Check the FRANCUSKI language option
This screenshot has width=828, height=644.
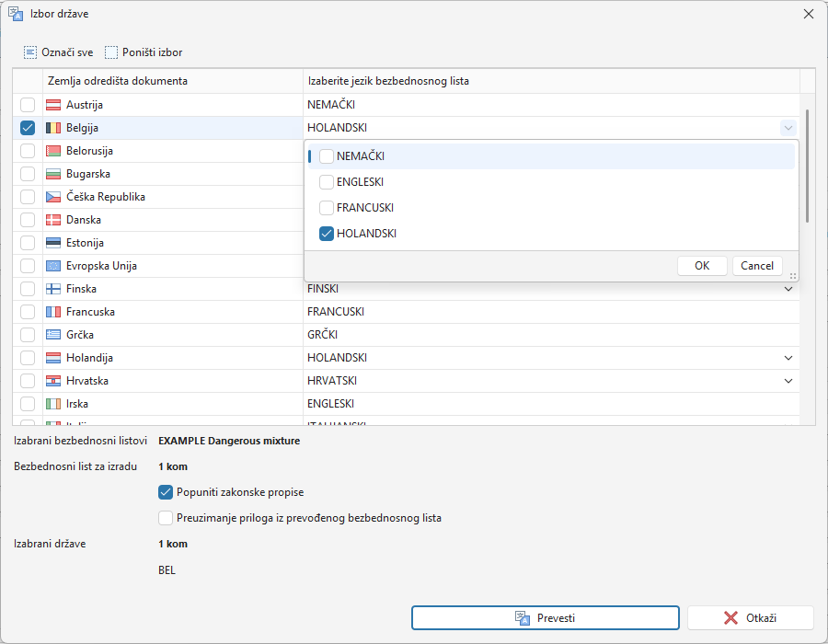coord(327,208)
